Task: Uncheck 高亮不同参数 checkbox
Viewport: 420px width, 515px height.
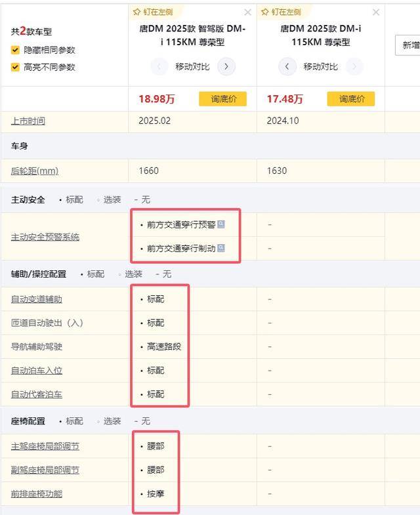Action: point(15,67)
